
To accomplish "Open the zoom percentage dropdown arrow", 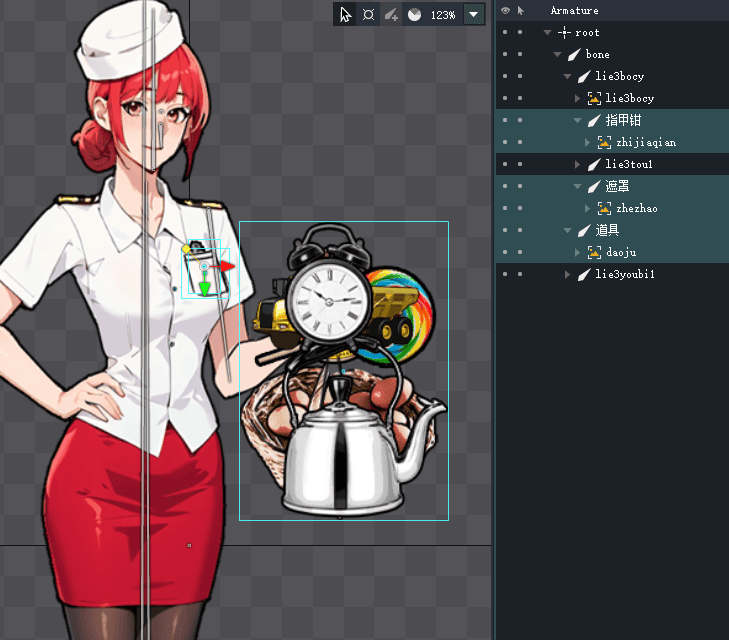I will [474, 15].
